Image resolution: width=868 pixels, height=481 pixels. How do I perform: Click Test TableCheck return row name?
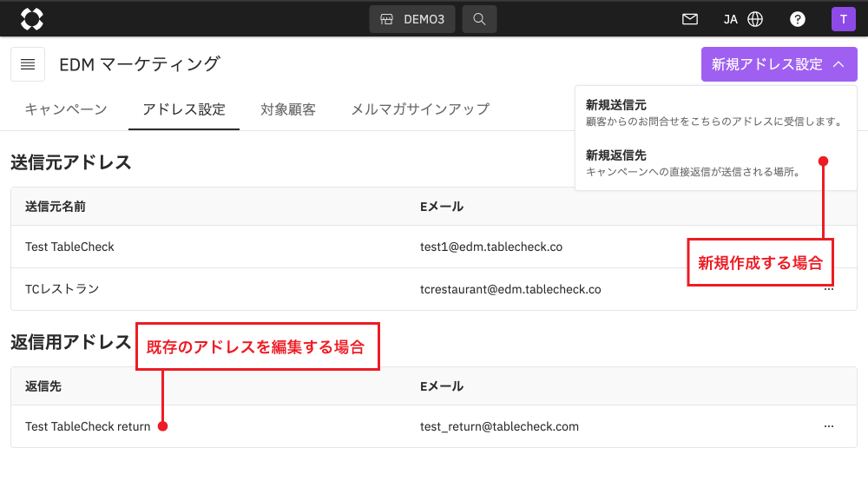[x=88, y=426]
